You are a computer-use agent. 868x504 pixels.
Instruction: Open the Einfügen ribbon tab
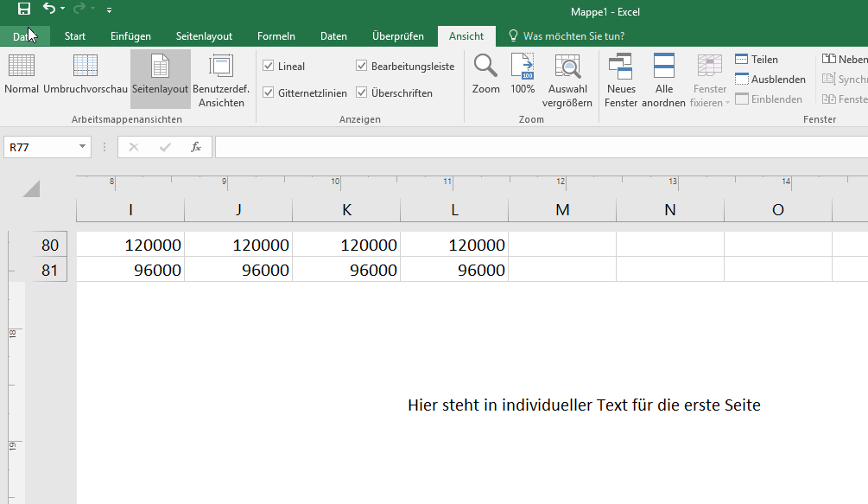[x=130, y=36]
